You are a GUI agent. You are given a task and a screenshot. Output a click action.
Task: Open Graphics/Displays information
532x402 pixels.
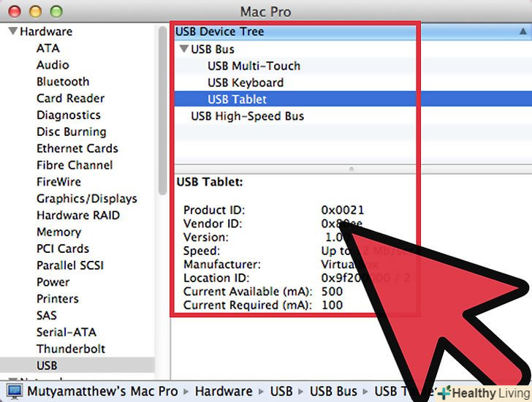click(x=86, y=199)
